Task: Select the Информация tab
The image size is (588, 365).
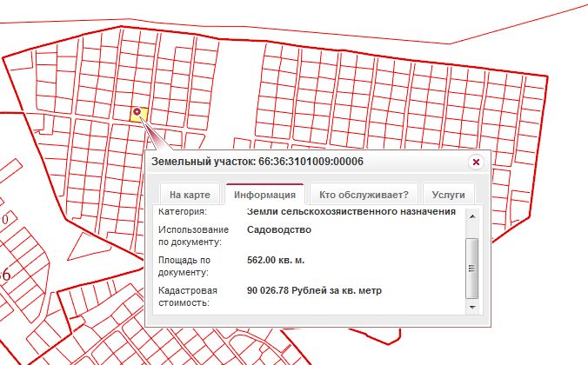Action: (x=264, y=195)
